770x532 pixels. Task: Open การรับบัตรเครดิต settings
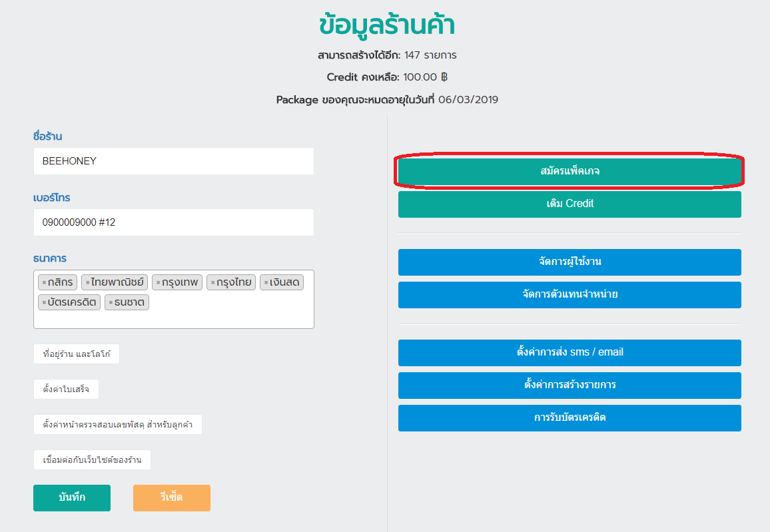point(570,417)
